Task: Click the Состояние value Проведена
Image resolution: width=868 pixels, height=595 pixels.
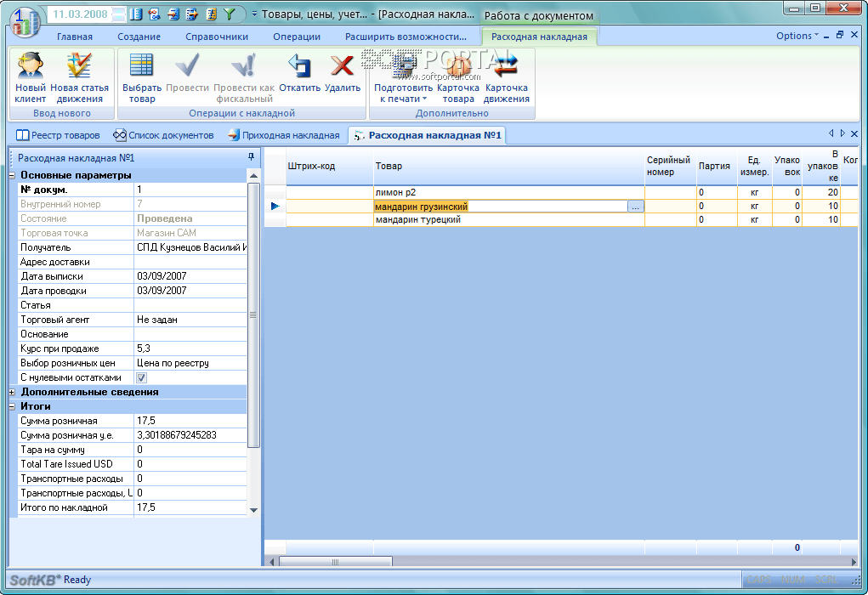Action: 190,218
